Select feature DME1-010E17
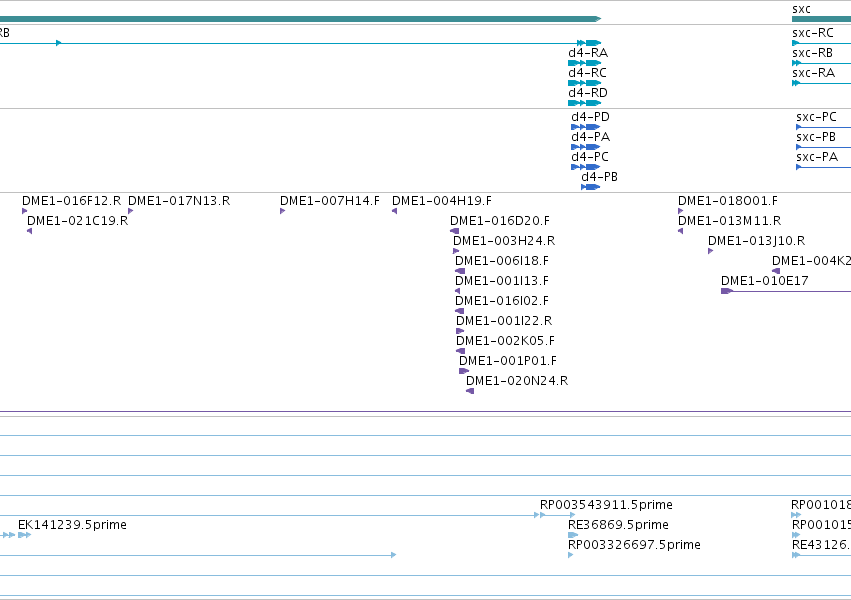Screen dimensions: 851x600 click(x=765, y=281)
